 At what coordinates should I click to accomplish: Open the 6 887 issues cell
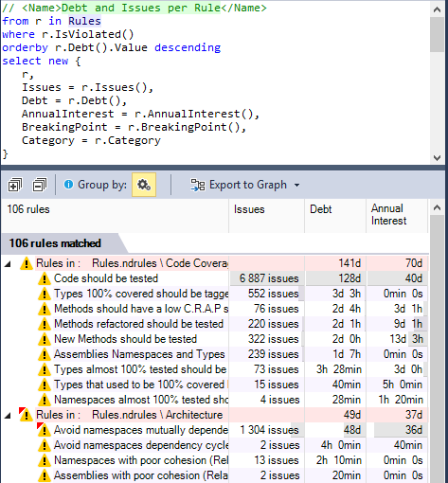pyautogui.click(x=267, y=278)
